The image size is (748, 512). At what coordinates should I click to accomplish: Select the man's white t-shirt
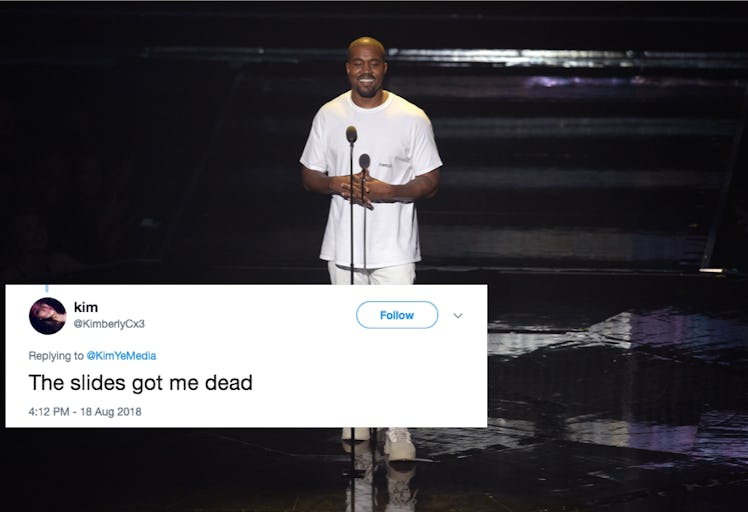point(371,179)
